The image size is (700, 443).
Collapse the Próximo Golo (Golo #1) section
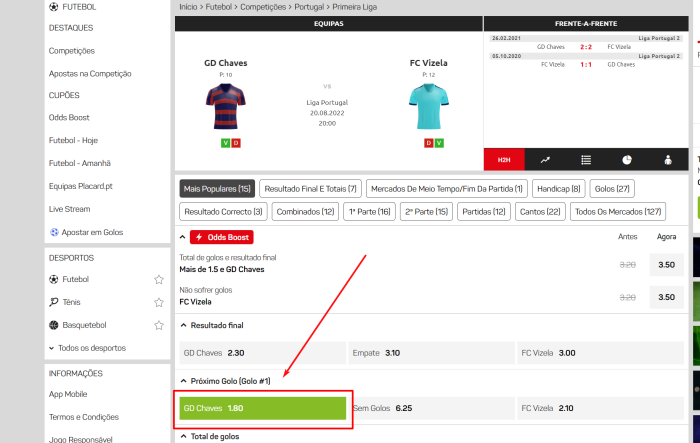pos(183,381)
